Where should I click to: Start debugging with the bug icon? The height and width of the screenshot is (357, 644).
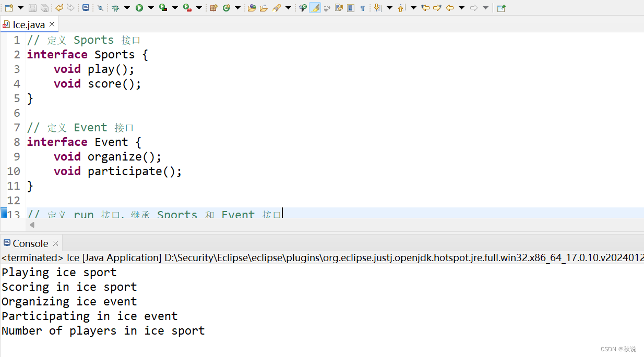pyautogui.click(x=115, y=8)
